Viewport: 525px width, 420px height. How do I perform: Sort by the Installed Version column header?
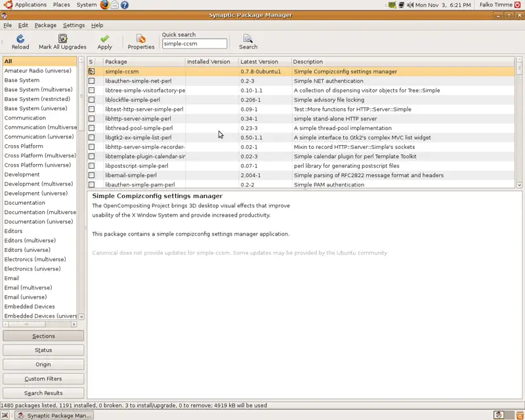[212, 62]
